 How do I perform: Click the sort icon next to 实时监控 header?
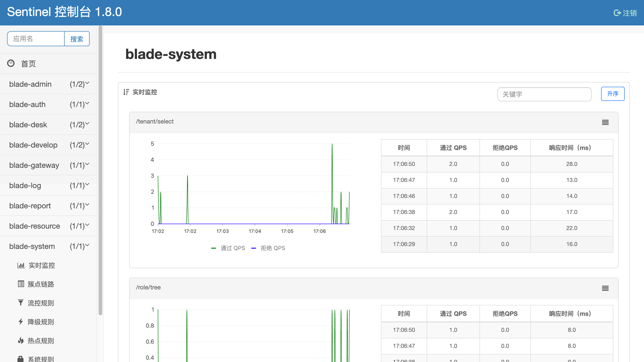(126, 92)
